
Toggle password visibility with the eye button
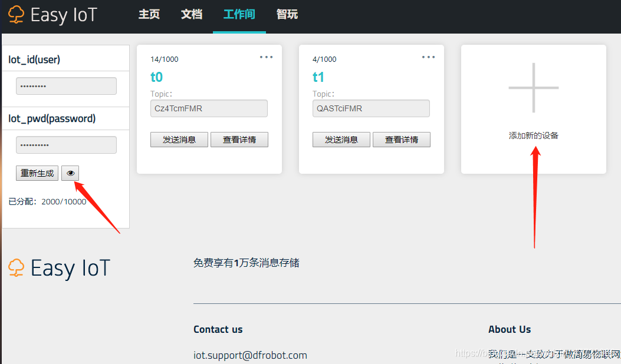point(71,173)
